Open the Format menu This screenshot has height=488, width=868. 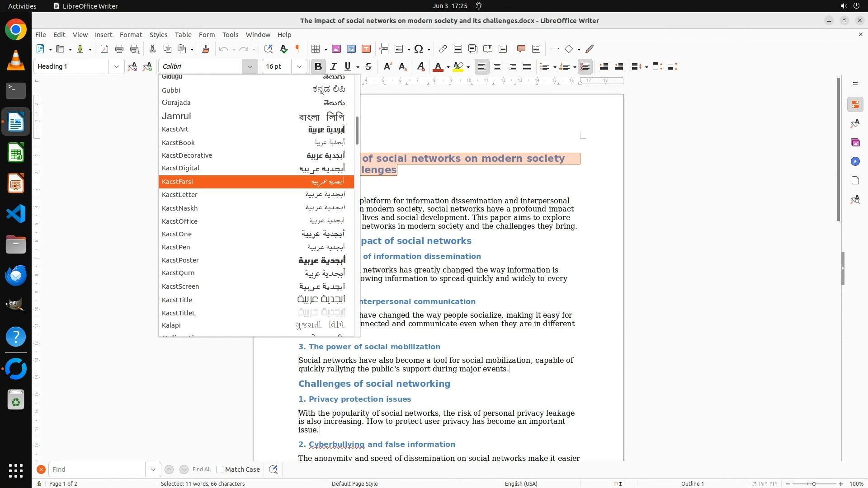click(x=131, y=35)
